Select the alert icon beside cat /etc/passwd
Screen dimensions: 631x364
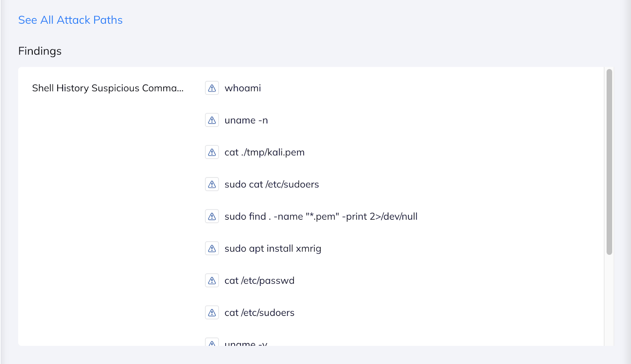tap(212, 280)
